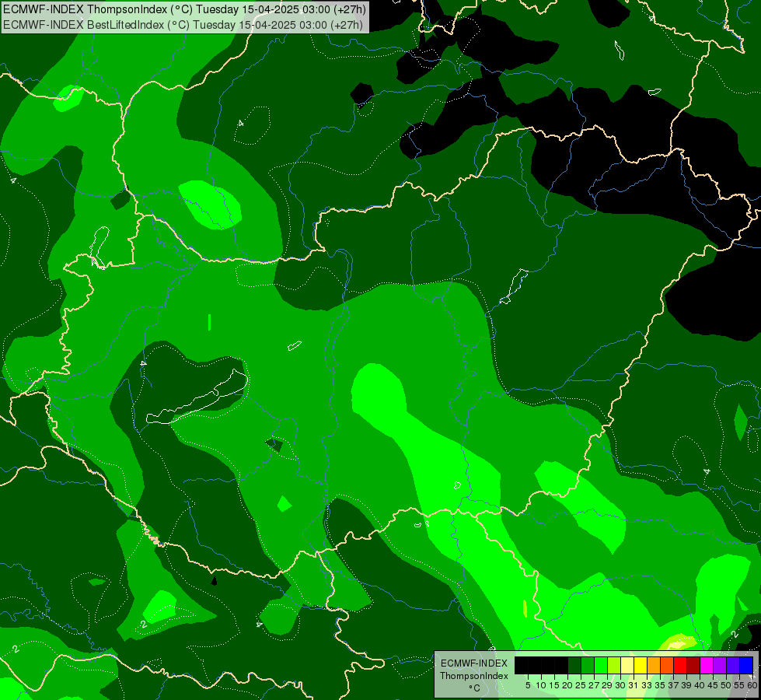Select the orange 33–35 legend swatch
Screen dimensions: 761x700
654,665
